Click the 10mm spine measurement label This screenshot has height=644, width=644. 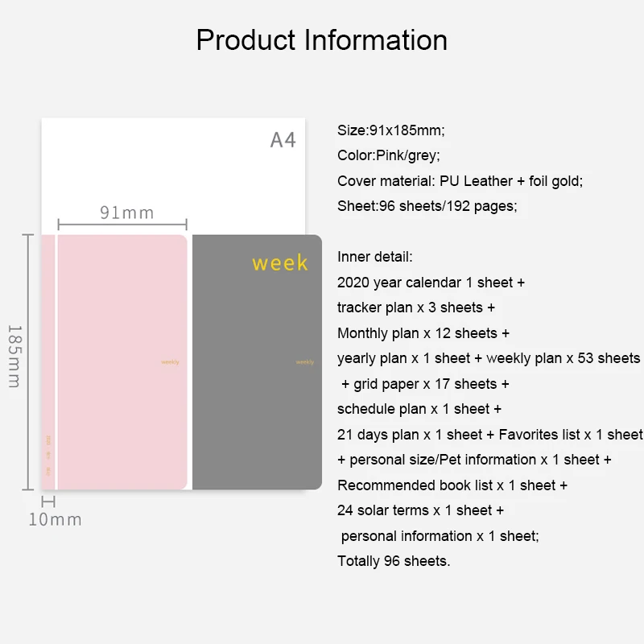(55, 519)
